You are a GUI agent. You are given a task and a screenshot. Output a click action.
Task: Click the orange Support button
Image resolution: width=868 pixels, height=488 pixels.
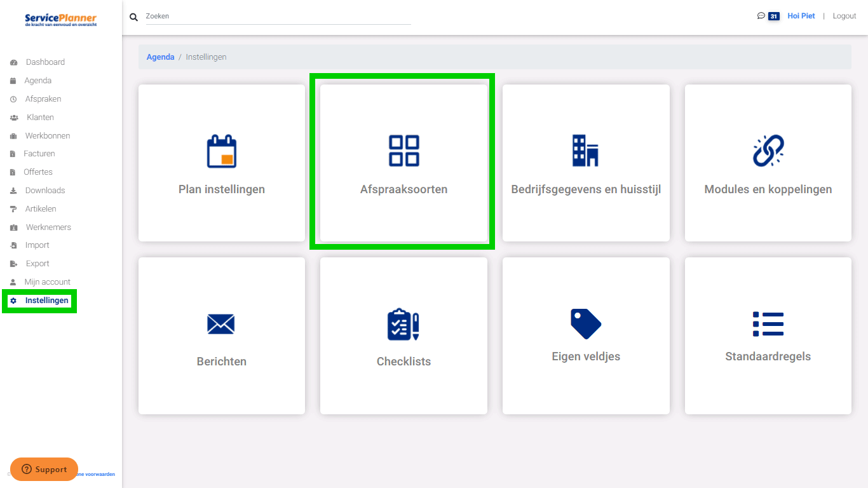click(44, 470)
